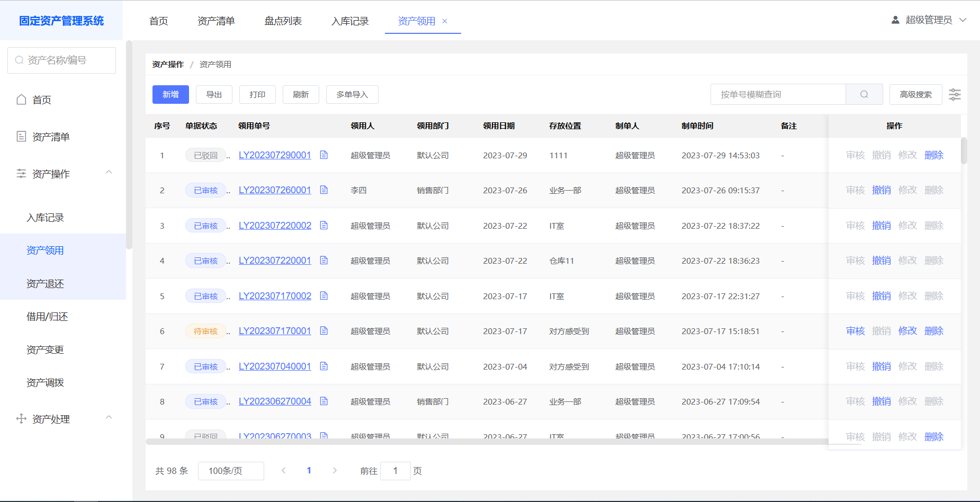Click 修改 for order LY202307170001
This screenshot has height=502, width=980.
[907, 331]
